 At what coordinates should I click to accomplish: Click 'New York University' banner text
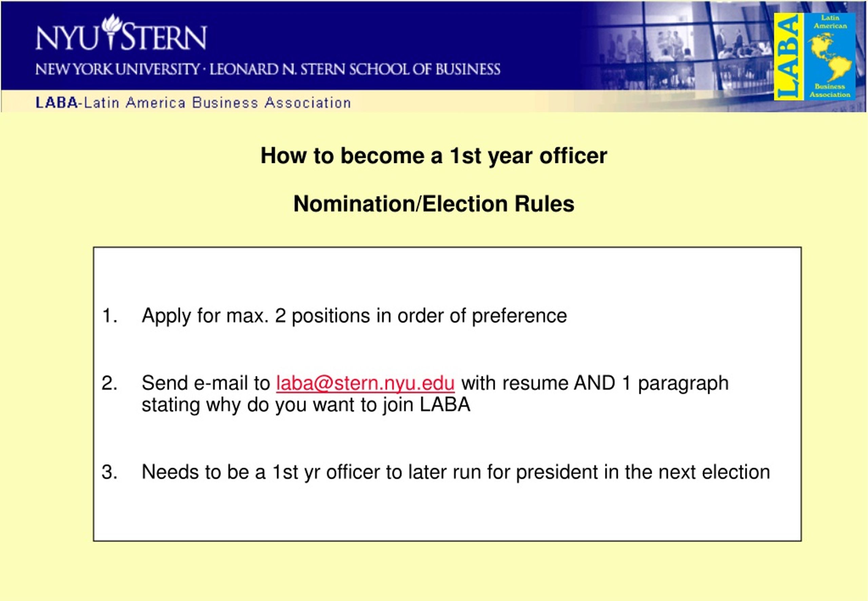pos(117,69)
